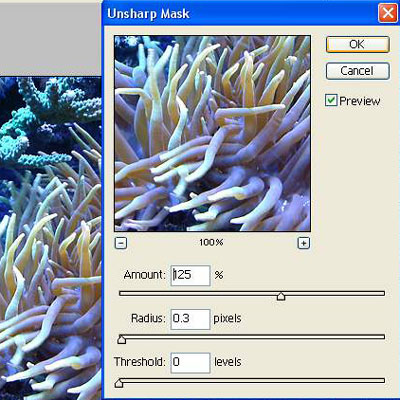Cancel the Unsharp Mask filter

click(x=357, y=71)
